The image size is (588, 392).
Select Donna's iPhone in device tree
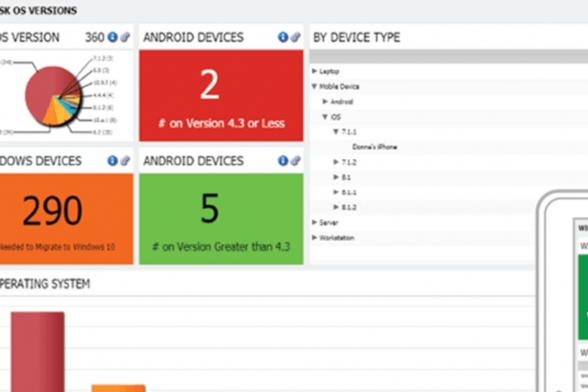375,147
